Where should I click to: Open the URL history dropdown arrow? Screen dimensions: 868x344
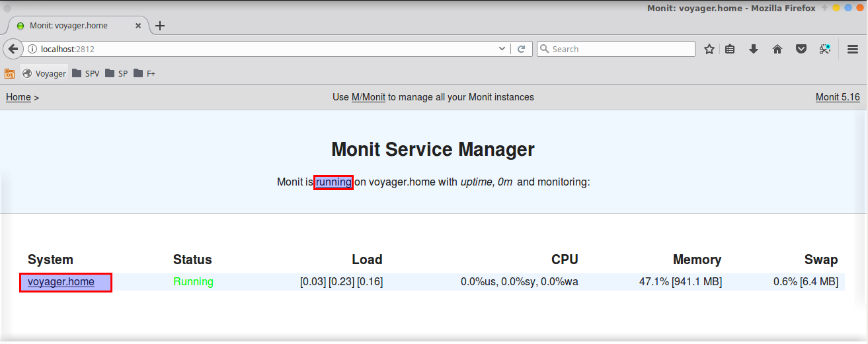click(x=502, y=49)
